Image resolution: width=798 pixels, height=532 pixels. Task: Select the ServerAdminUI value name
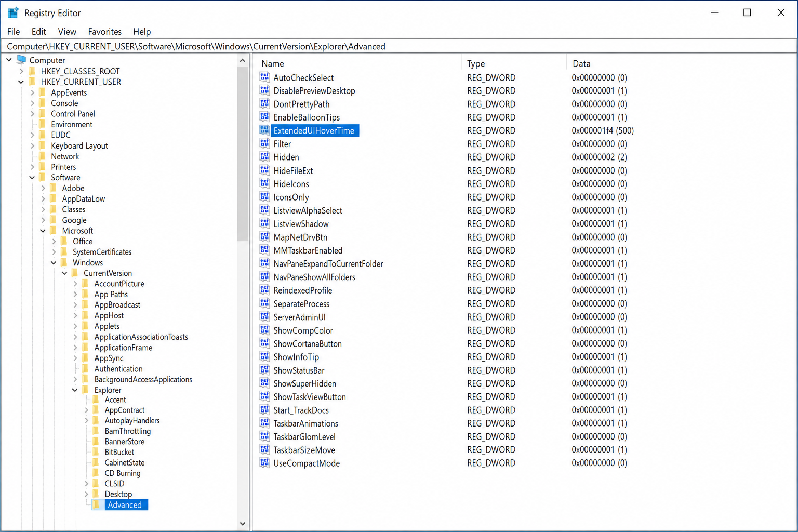coord(300,317)
